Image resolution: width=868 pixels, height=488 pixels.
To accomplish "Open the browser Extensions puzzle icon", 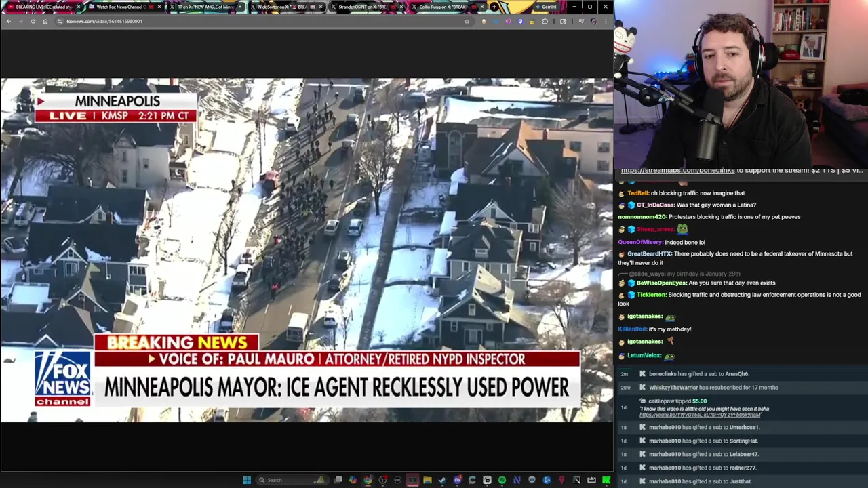I will (x=545, y=21).
